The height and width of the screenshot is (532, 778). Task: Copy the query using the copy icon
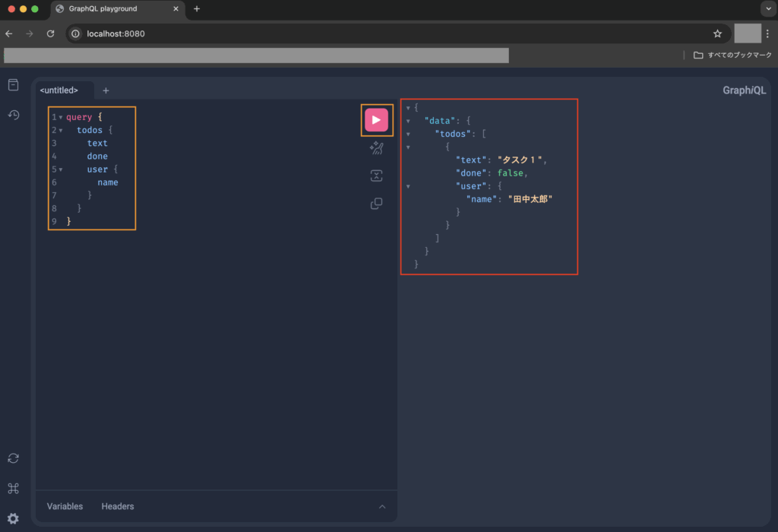pyautogui.click(x=376, y=204)
